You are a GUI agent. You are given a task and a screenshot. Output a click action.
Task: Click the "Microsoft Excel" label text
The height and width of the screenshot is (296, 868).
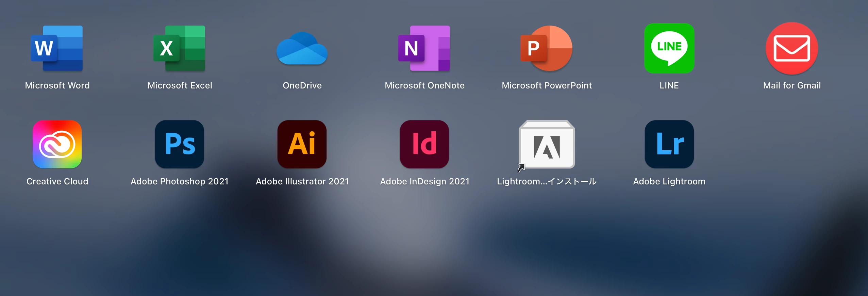(x=180, y=85)
